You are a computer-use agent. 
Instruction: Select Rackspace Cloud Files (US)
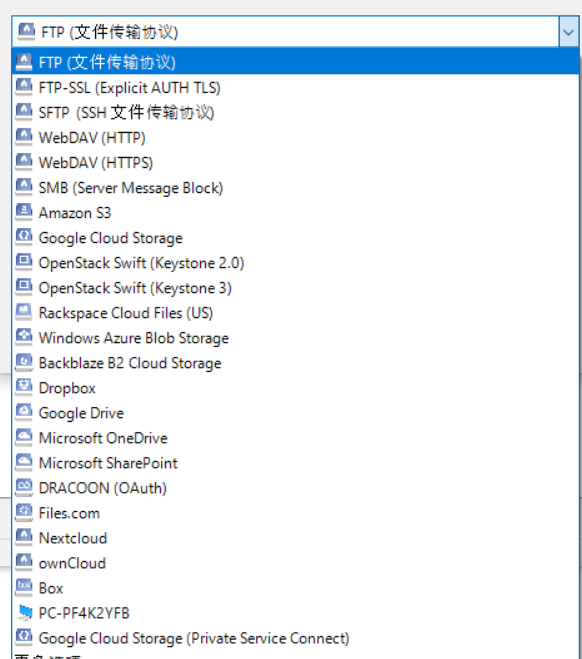tap(295, 313)
